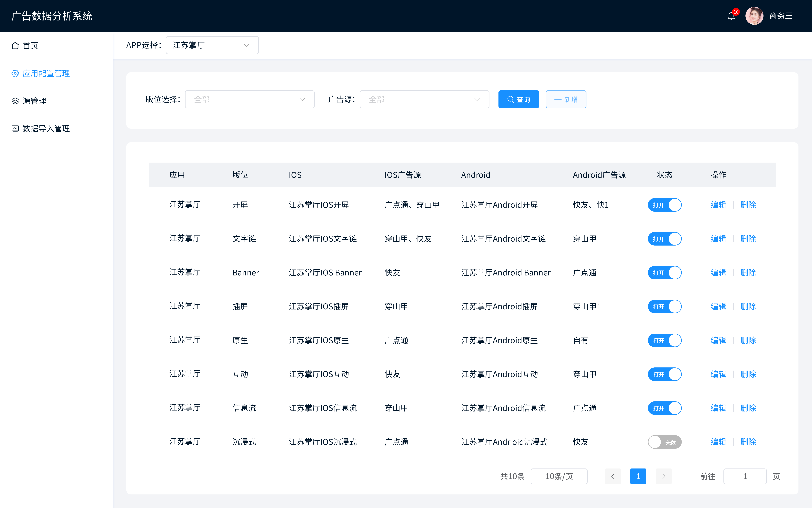Click 删除 for the 开屏 row

pos(748,205)
